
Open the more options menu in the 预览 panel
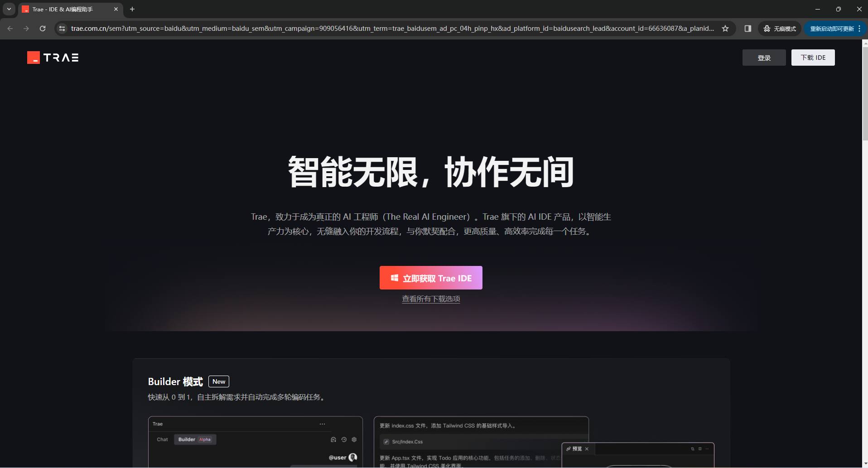point(706,449)
